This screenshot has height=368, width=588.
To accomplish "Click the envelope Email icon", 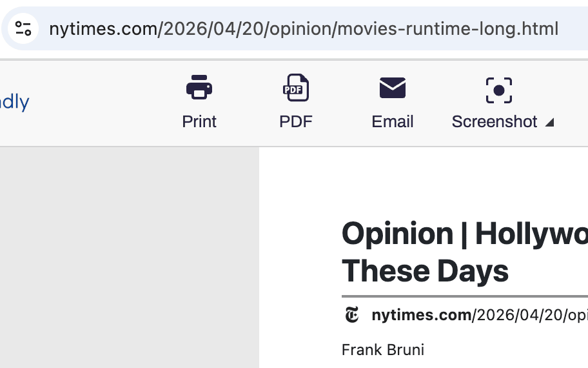I will tap(393, 88).
